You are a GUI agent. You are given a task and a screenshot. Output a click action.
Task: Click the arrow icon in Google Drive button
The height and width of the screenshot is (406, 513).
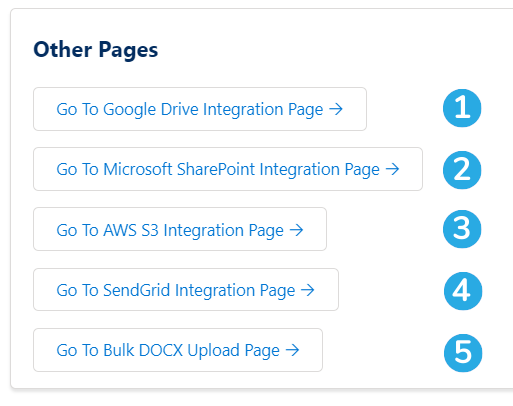coord(336,109)
